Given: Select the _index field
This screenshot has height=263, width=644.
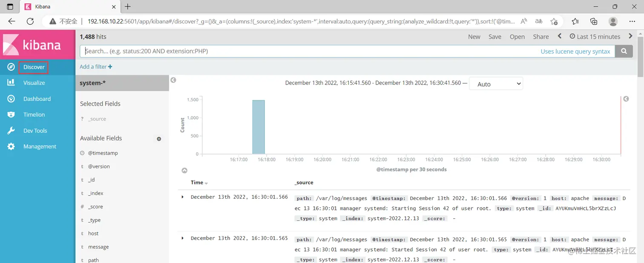Looking at the screenshot, I should [x=96, y=193].
